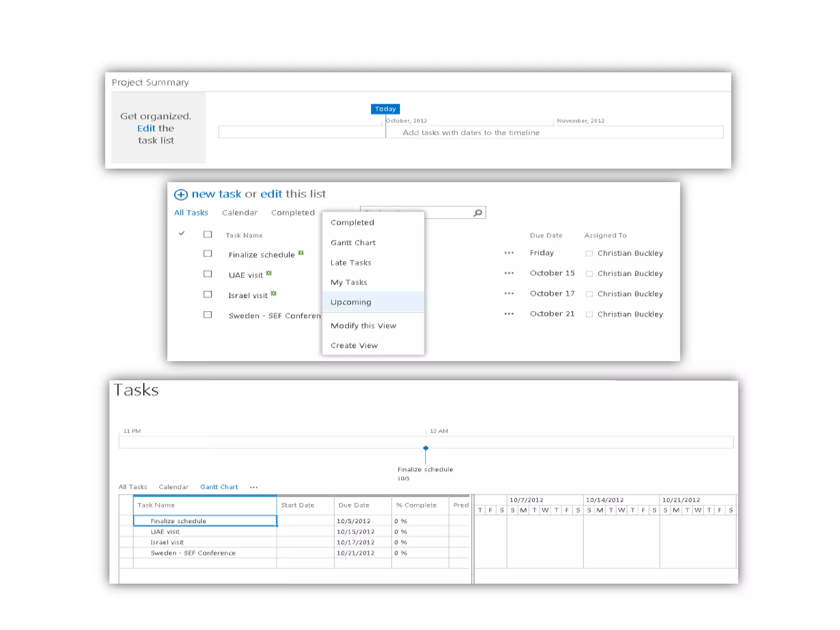840x630 pixels.
Task: Choose Late Tasks in the views menu
Action: tap(351, 262)
